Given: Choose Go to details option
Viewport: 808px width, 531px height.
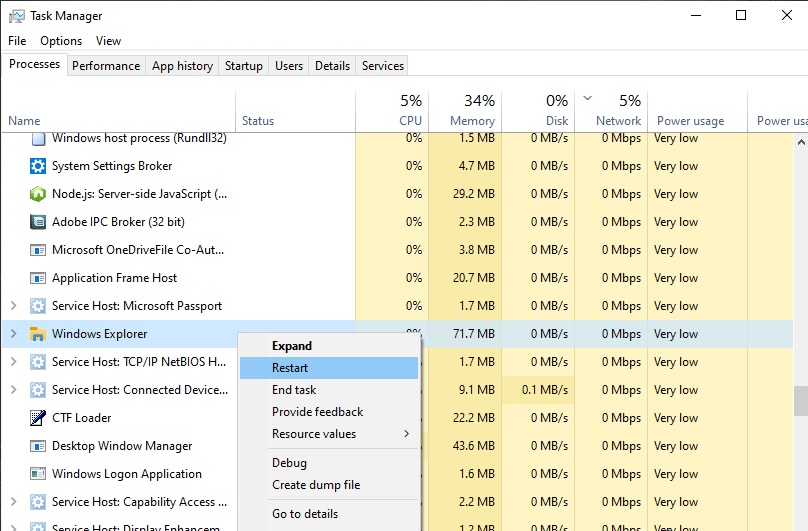Looking at the screenshot, I should pos(329,514).
